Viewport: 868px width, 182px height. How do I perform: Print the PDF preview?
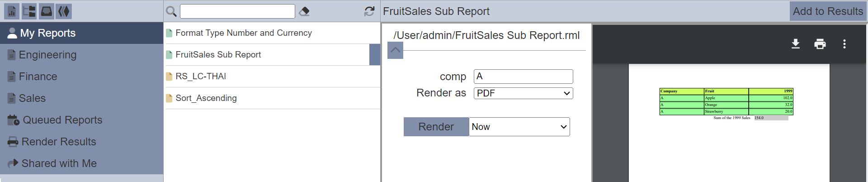820,44
